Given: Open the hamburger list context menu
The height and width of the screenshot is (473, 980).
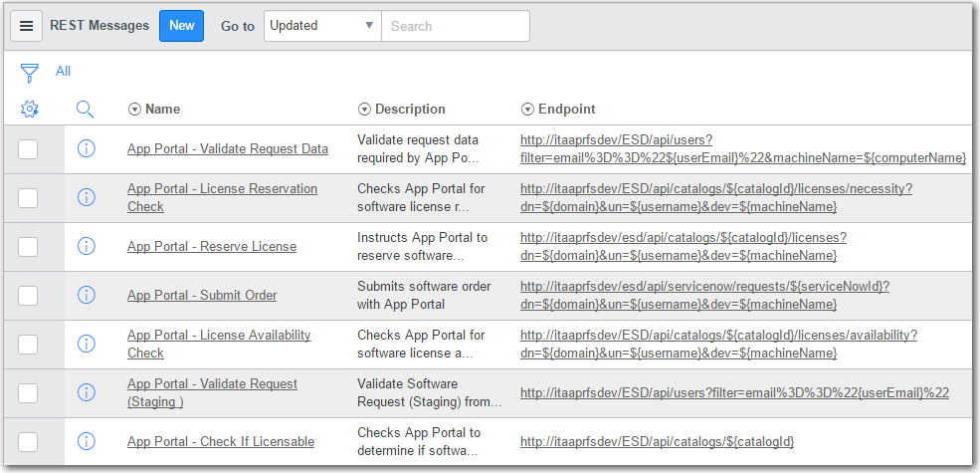Looking at the screenshot, I should (x=26, y=26).
